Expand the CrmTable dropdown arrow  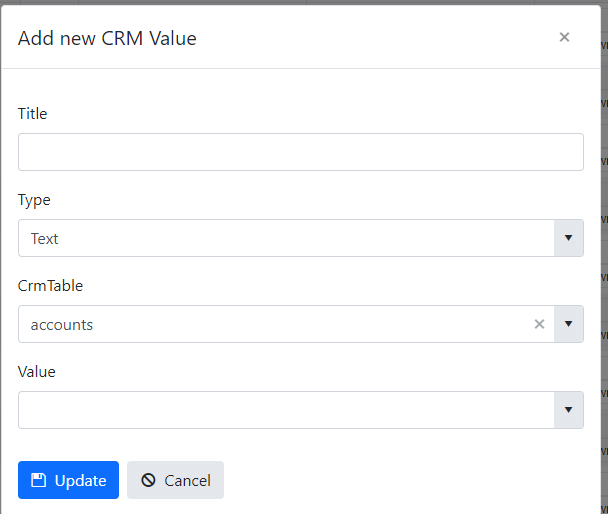568,324
